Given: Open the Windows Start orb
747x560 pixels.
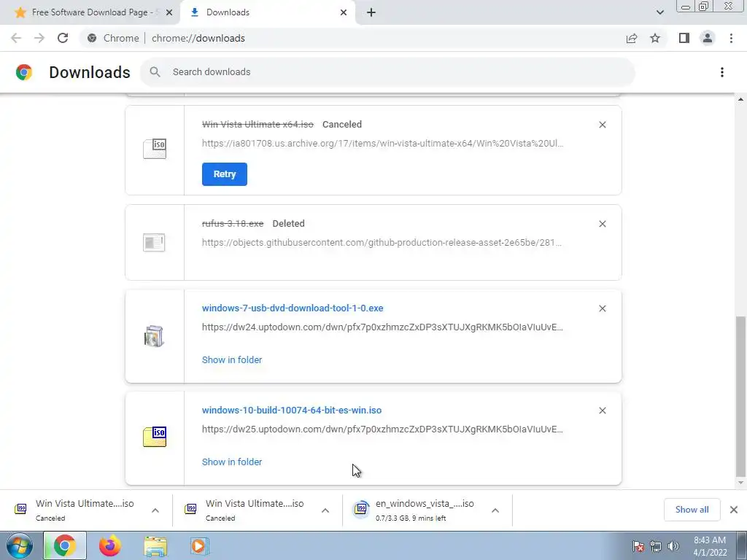Looking at the screenshot, I should (20, 545).
